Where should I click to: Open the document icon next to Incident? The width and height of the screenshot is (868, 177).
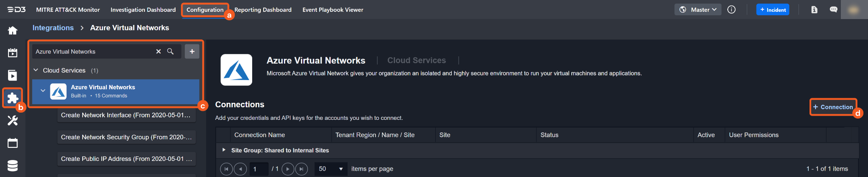pos(814,10)
